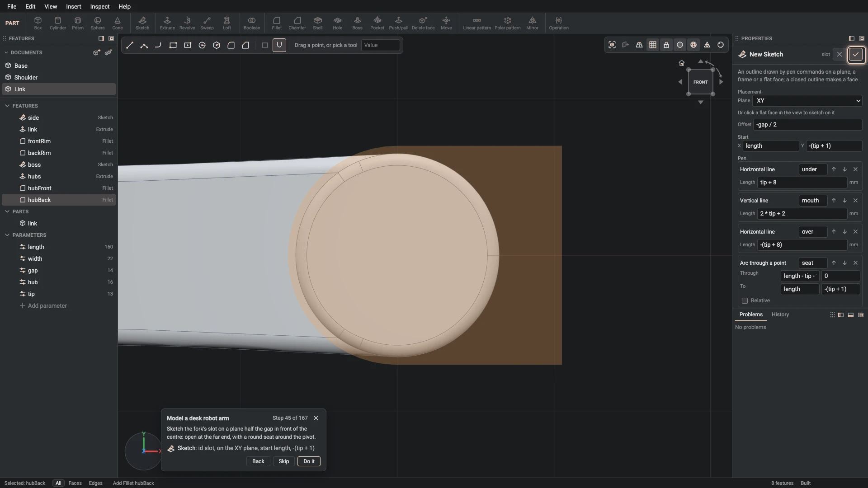The height and width of the screenshot is (488, 868).
Task: Open the Mirror tool
Action: tap(533, 23)
